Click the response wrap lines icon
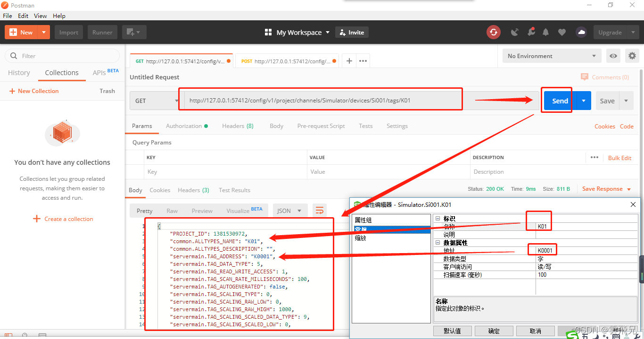Screen dimensions: 644x339 click(320, 211)
